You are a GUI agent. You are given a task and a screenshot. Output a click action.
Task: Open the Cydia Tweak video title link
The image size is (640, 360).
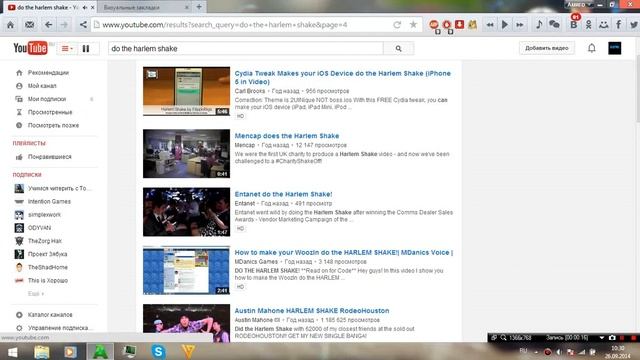(343, 78)
